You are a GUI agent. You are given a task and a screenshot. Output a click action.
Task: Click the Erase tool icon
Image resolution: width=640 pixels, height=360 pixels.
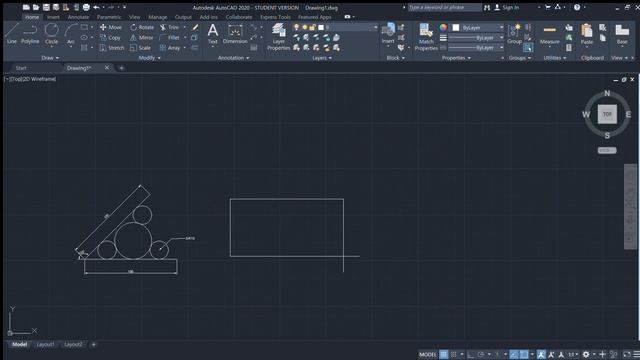coord(195,27)
